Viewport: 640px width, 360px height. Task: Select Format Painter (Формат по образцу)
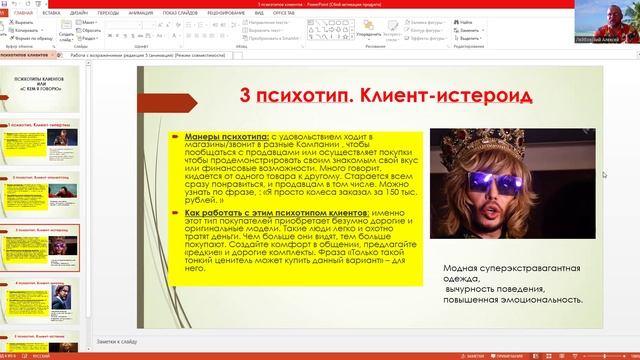tap(31, 38)
